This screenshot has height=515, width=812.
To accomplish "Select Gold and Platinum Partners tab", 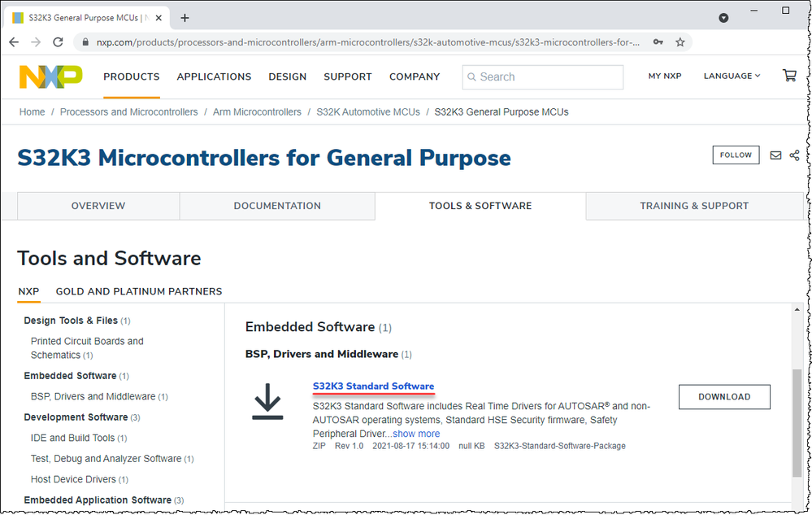I will click(x=139, y=291).
